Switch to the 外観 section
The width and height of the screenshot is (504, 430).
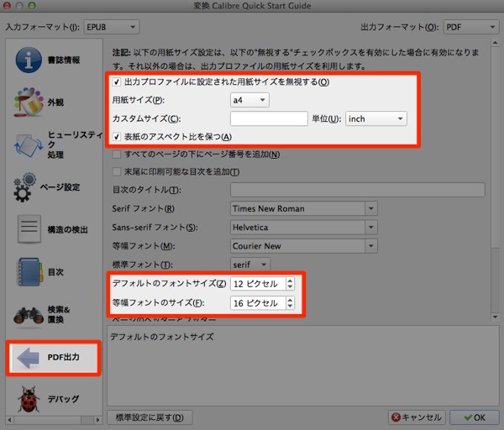point(55,102)
